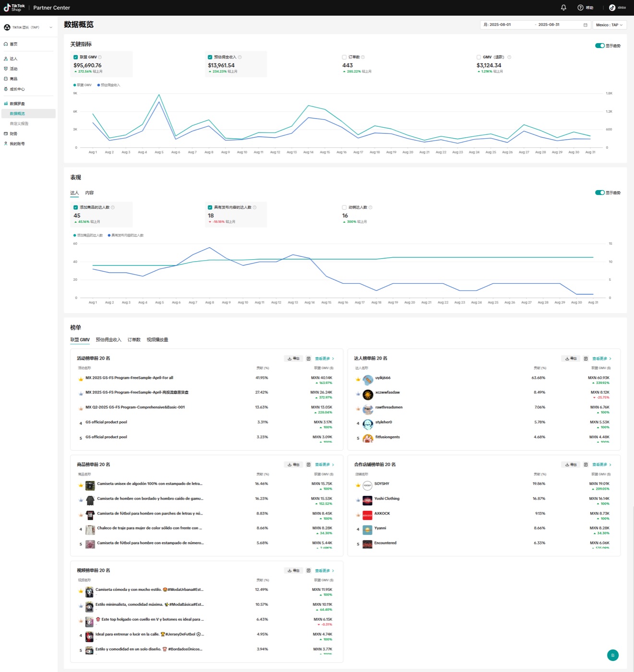Check the 动销达人数 checkbox

click(x=344, y=207)
